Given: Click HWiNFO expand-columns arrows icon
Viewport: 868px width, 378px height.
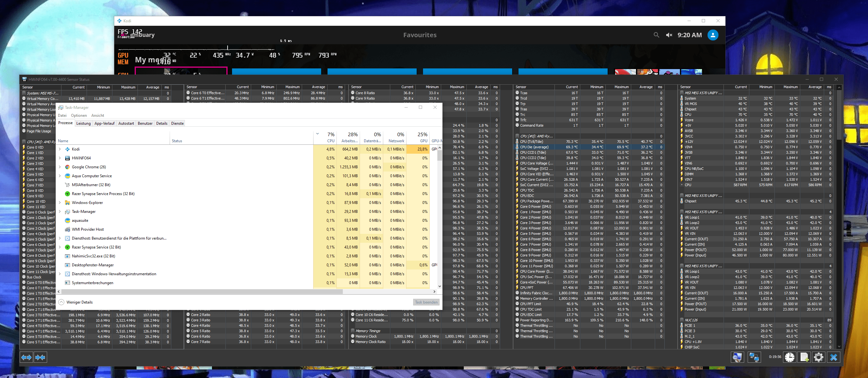Looking at the screenshot, I should 26,357.
